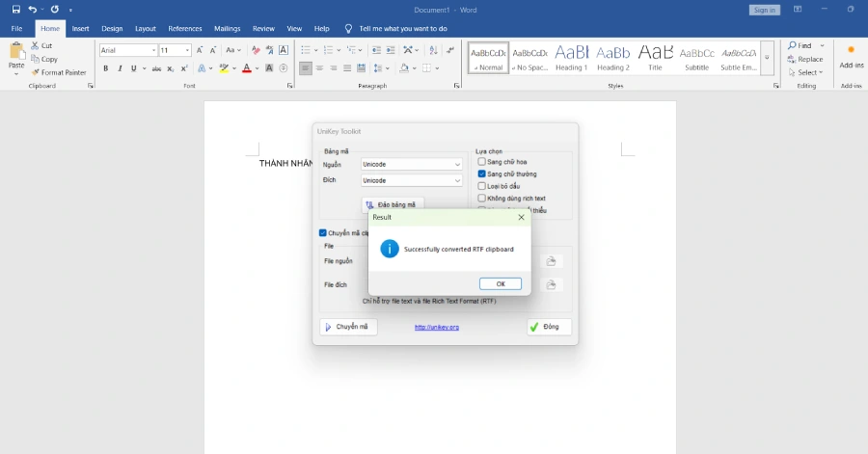
Task: Open the Review tab
Action: [x=263, y=29]
